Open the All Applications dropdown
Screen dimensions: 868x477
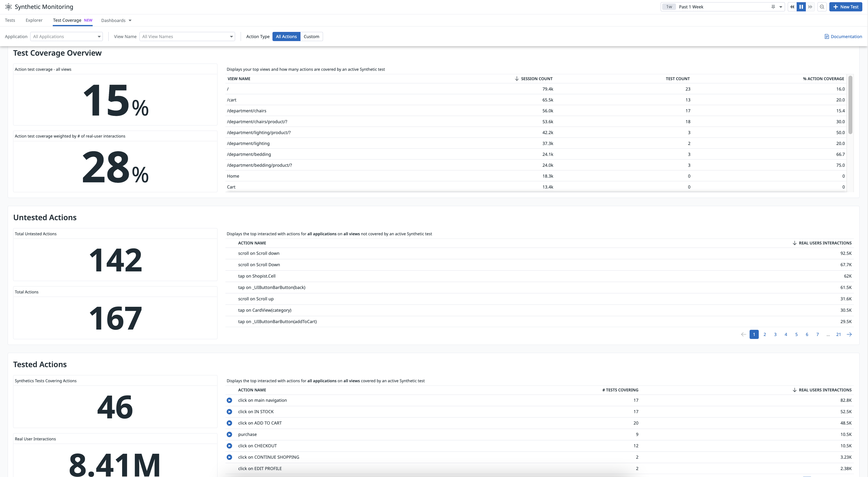tap(66, 36)
